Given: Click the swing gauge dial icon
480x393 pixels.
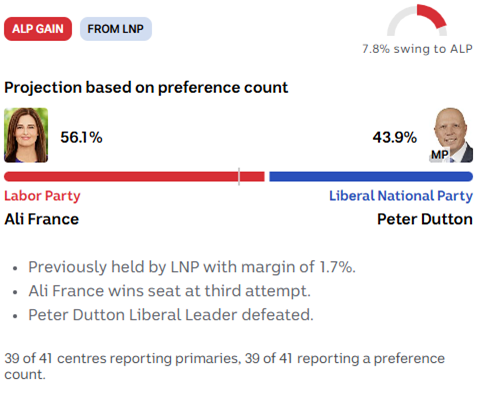Looking at the screenshot, I should click(417, 20).
